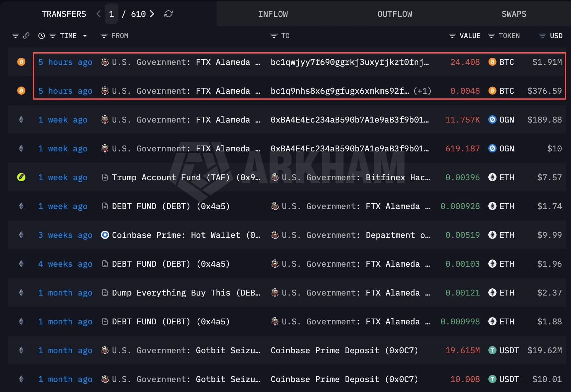Go to the previous transfers page
Image resolution: width=571 pixels, height=392 pixels.
pyautogui.click(x=98, y=14)
